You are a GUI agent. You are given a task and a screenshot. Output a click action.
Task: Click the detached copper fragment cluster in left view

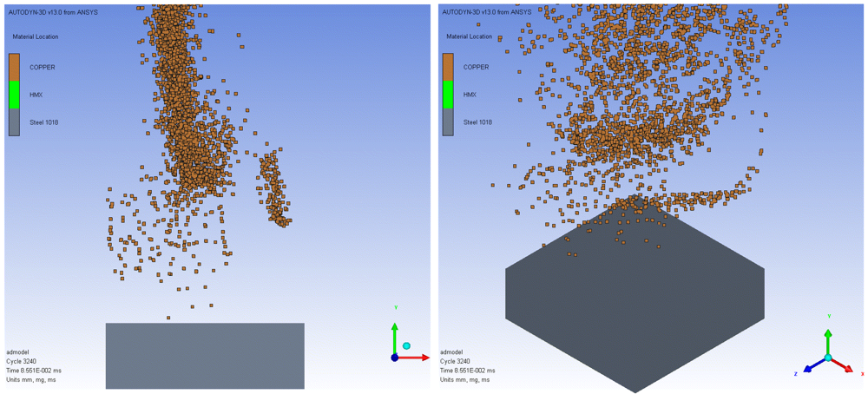pyautogui.click(x=273, y=188)
